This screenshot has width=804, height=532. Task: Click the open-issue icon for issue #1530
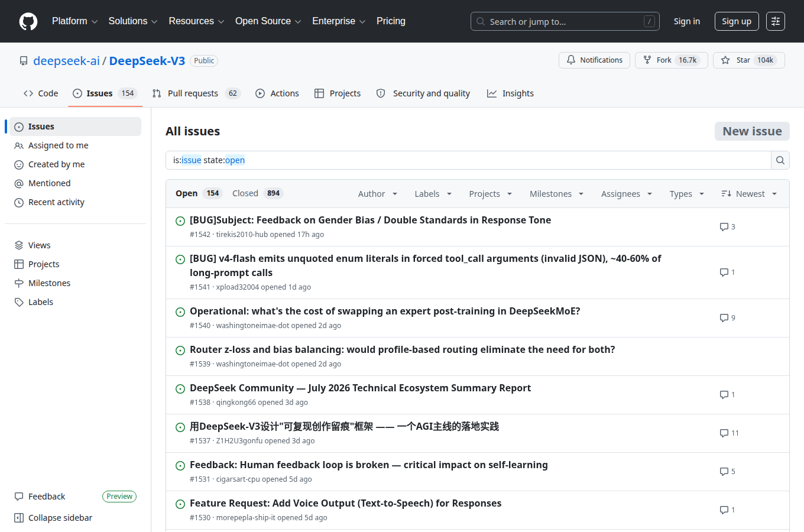pos(180,504)
